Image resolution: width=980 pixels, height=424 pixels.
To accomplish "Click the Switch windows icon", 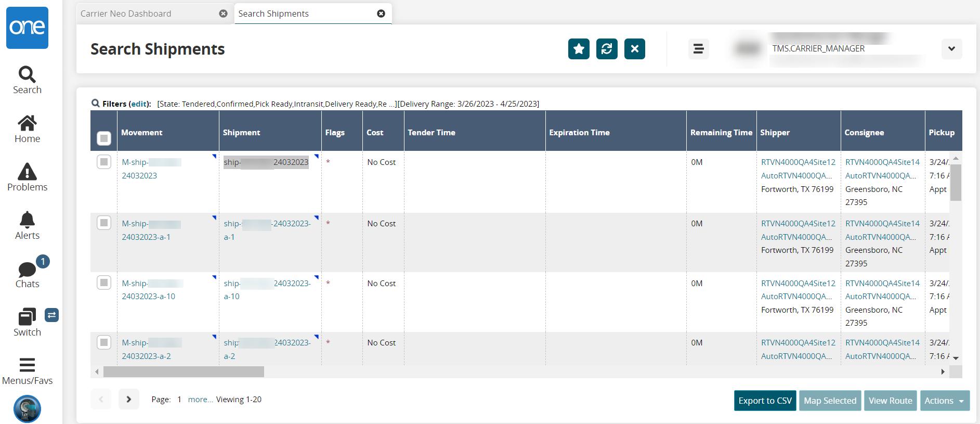I will pos(27,316).
